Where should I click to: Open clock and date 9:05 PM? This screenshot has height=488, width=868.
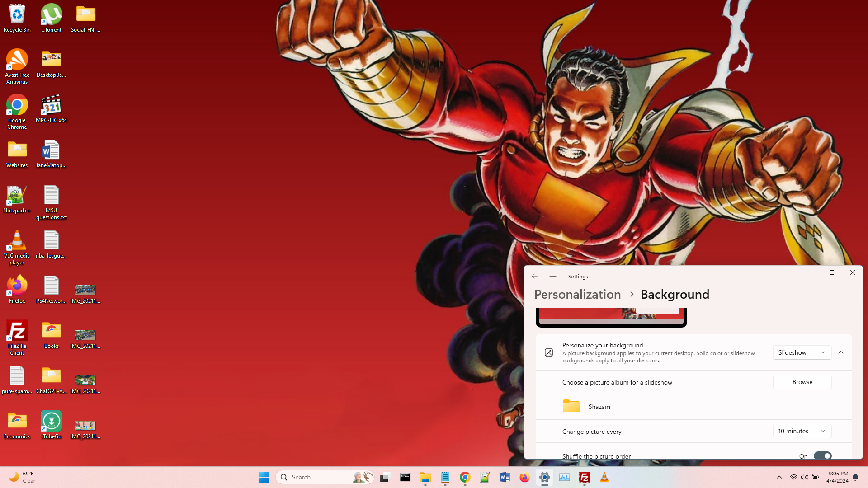tap(837, 477)
